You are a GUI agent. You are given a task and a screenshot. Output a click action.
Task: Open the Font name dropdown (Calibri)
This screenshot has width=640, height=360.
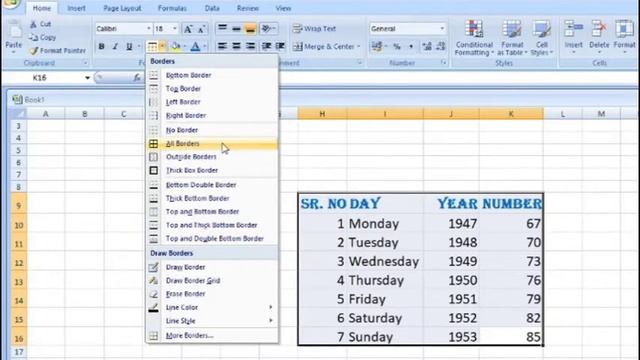click(x=149, y=29)
